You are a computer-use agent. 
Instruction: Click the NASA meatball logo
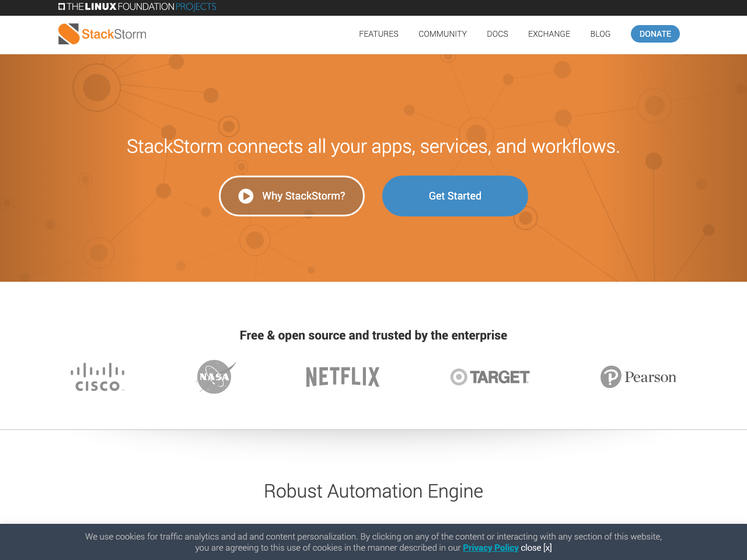pos(214,376)
